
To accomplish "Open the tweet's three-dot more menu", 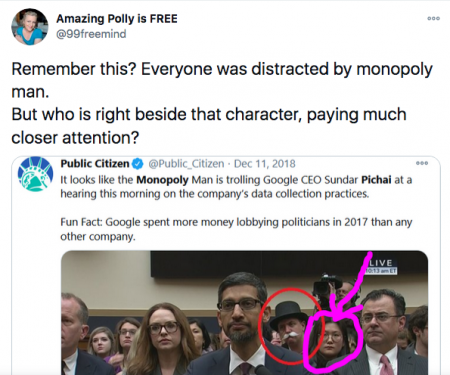I will click(434, 18).
